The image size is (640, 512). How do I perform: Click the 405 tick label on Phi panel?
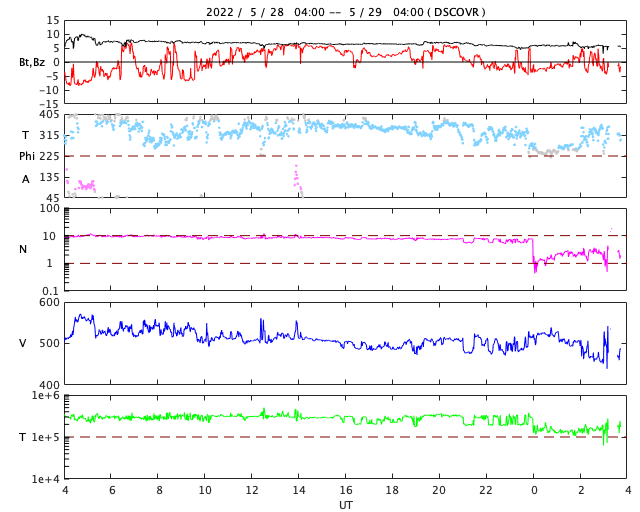click(x=49, y=115)
